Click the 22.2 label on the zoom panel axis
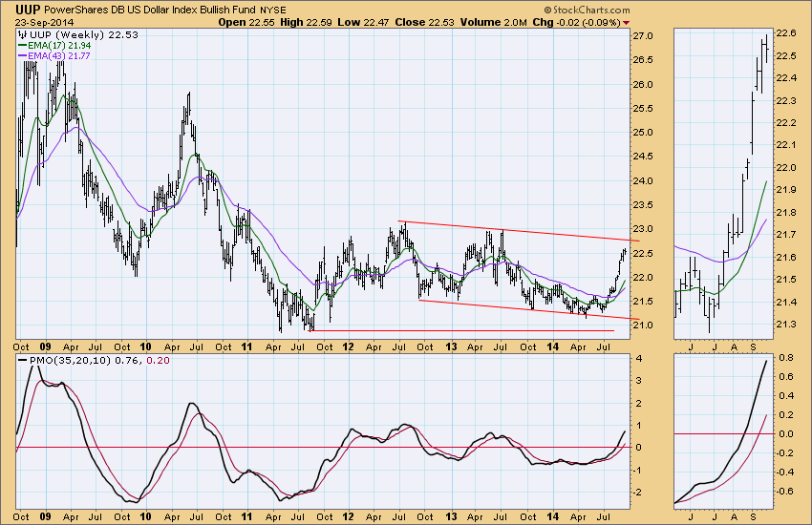This screenshot has width=812, height=525. [x=786, y=122]
